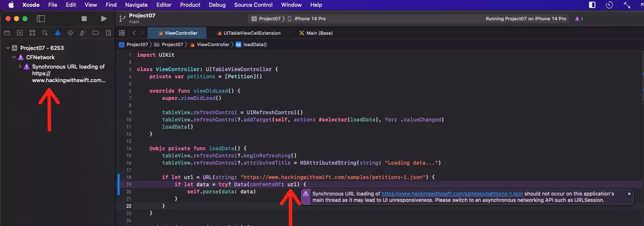Click line number 19 in the gutter
Image resolution: width=644 pixels, height=226 pixels.
pyautogui.click(x=129, y=185)
